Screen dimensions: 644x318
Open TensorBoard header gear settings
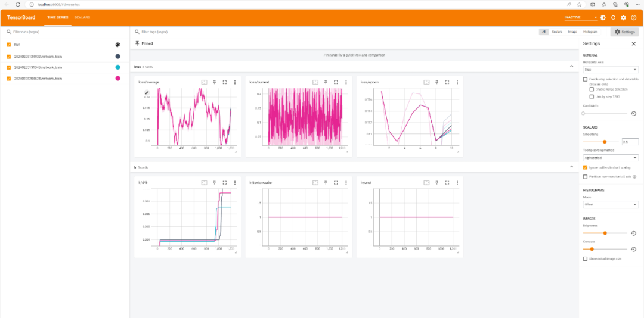click(624, 18)
